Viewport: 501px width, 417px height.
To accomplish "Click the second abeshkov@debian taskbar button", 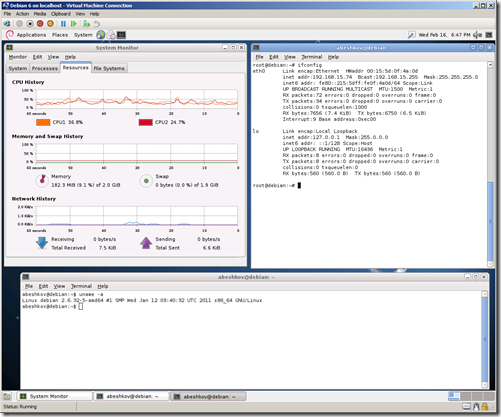I will [x=208, y=396].
